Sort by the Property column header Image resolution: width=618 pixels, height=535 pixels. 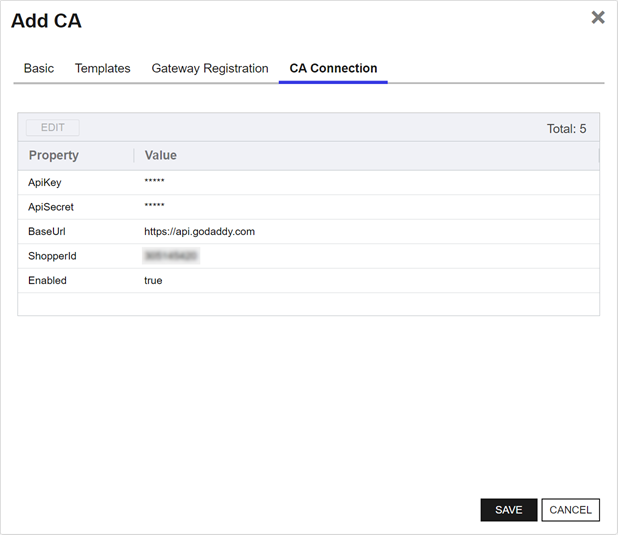coord(54,156)
